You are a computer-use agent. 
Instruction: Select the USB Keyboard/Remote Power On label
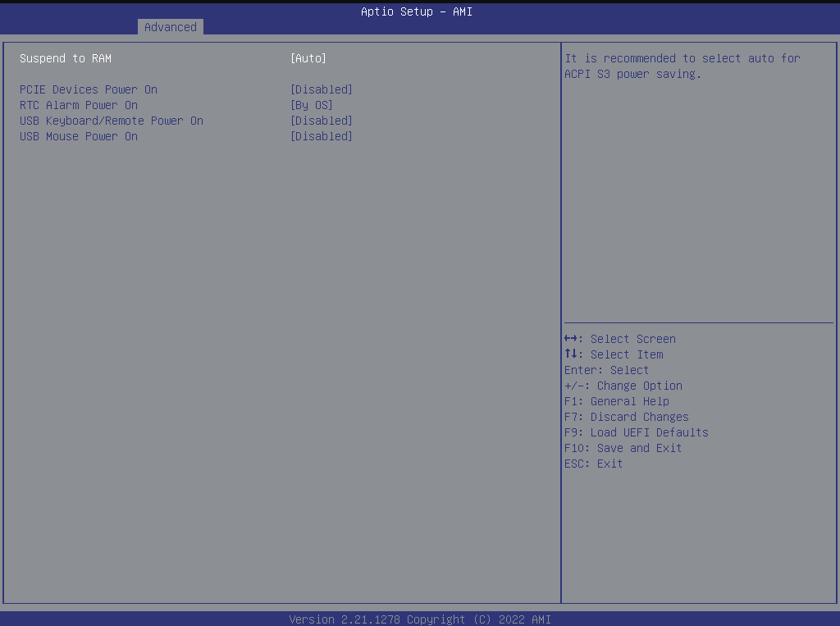coord(112,121)
